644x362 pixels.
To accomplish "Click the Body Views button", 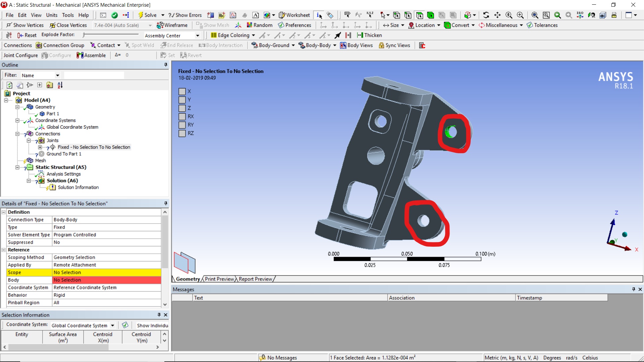I will coord(356,45).
